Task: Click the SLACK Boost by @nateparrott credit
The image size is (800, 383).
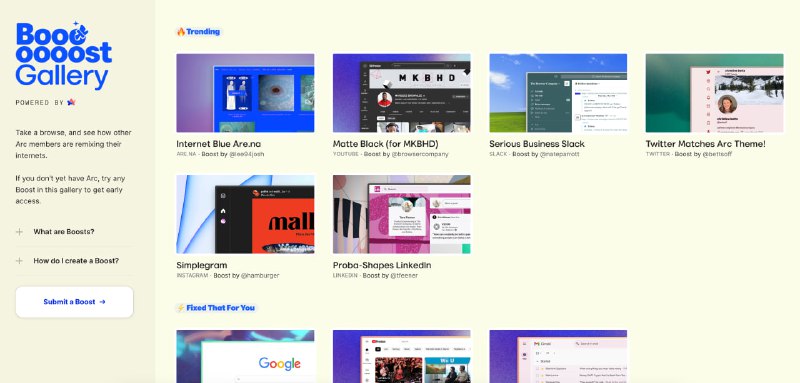Action: [534, 154]
